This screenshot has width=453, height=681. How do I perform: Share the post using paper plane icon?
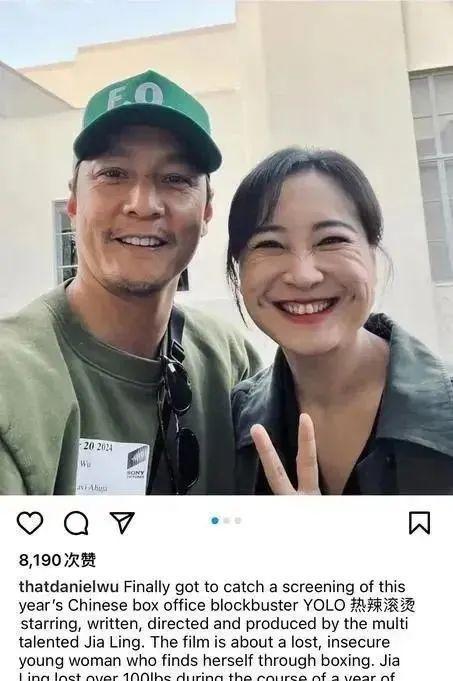[x=122, y=522]
